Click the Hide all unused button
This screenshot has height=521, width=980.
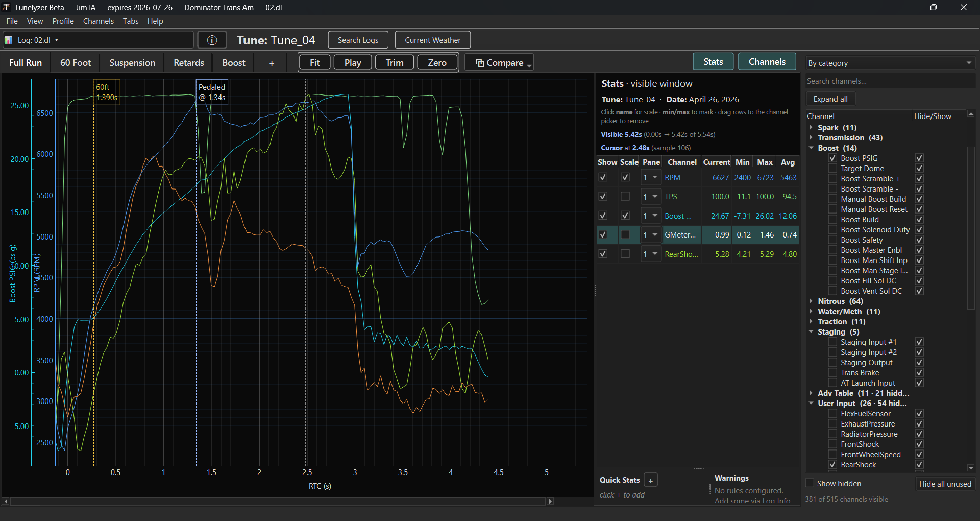tap(945, 483)
